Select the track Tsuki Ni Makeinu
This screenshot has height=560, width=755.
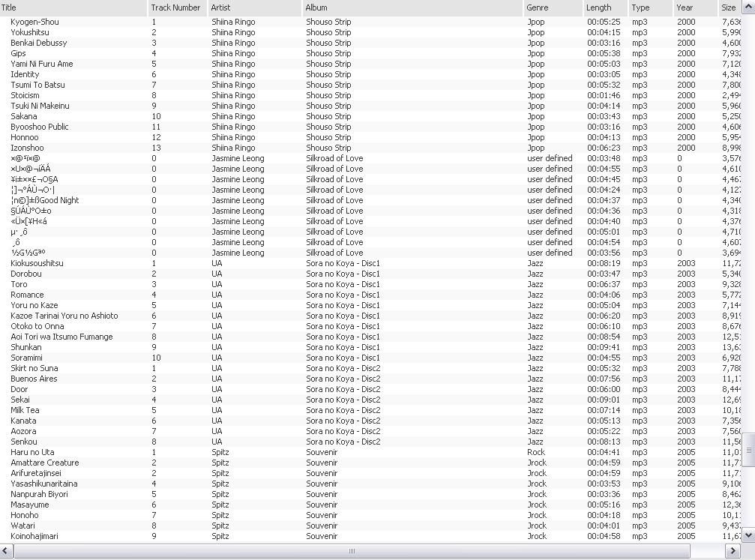coord(40,106)
